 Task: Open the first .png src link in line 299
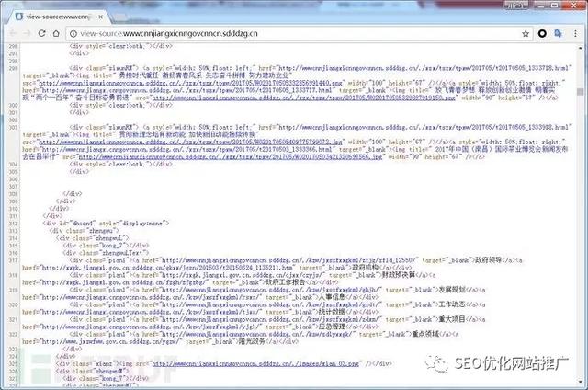(190, 83)
